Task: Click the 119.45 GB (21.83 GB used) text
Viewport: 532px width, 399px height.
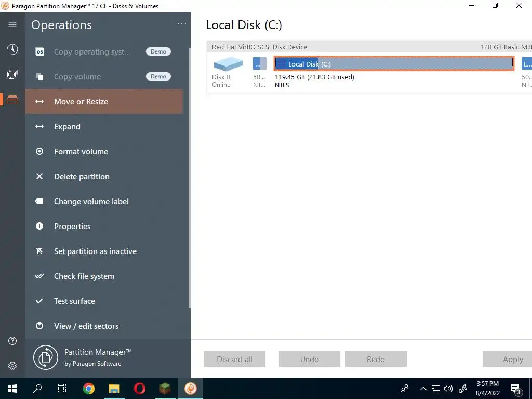Action: [x=314, y=77]
